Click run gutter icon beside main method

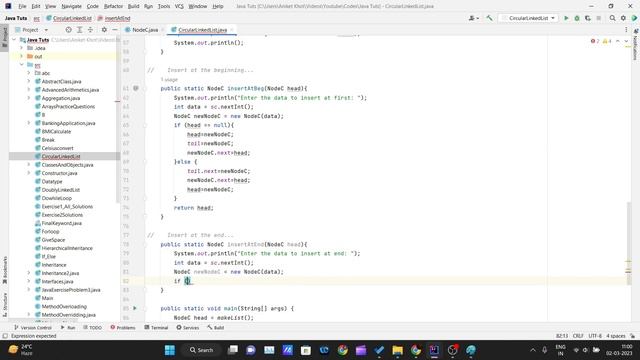click(135, 308)
